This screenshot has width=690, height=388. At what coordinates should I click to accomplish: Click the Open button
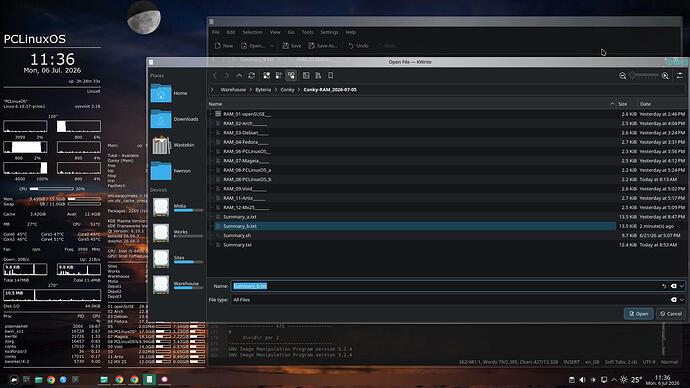(639, 314)
